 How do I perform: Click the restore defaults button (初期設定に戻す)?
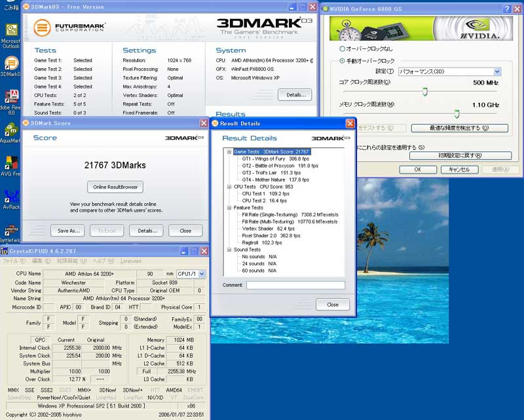460,155
